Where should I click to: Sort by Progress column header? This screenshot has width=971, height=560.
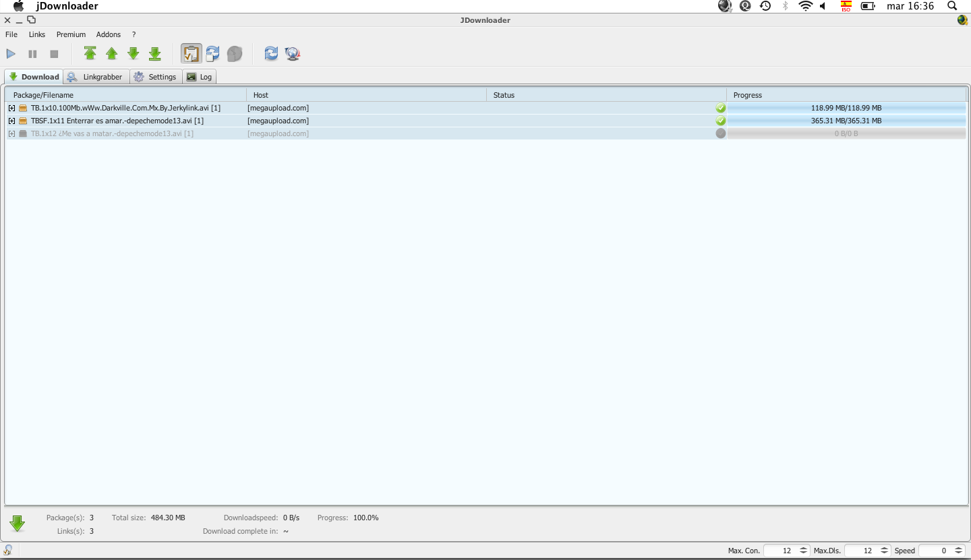pos(846,95)
